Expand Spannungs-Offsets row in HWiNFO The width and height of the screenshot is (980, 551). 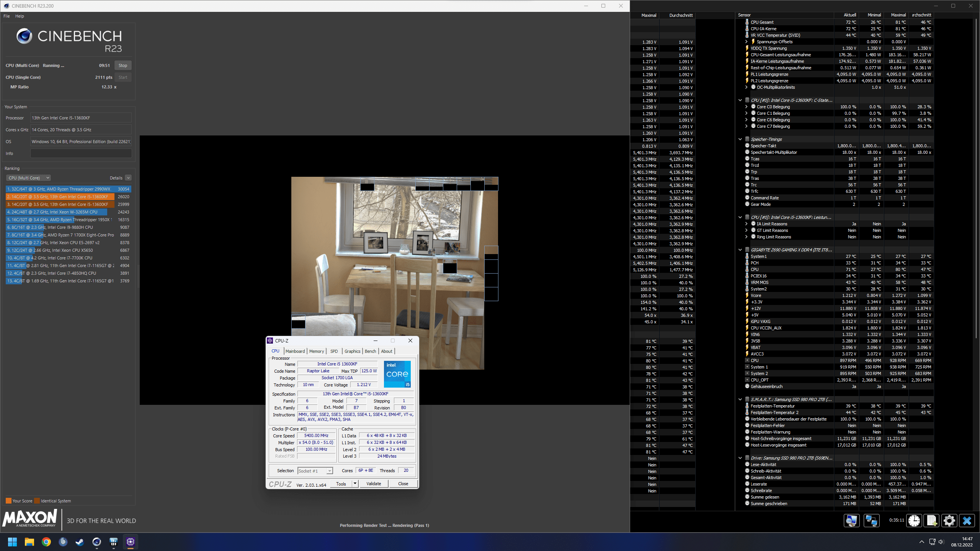746,42
